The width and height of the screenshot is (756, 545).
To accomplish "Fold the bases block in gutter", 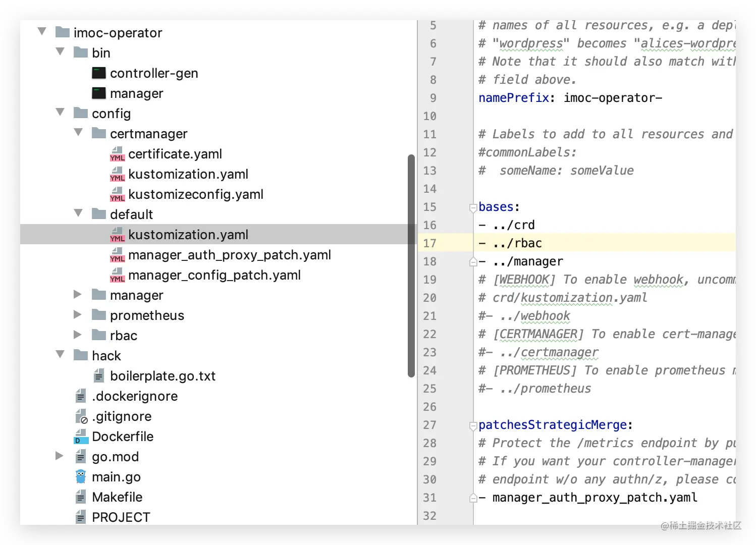I will pyautogui.click(x=473, y=207).
